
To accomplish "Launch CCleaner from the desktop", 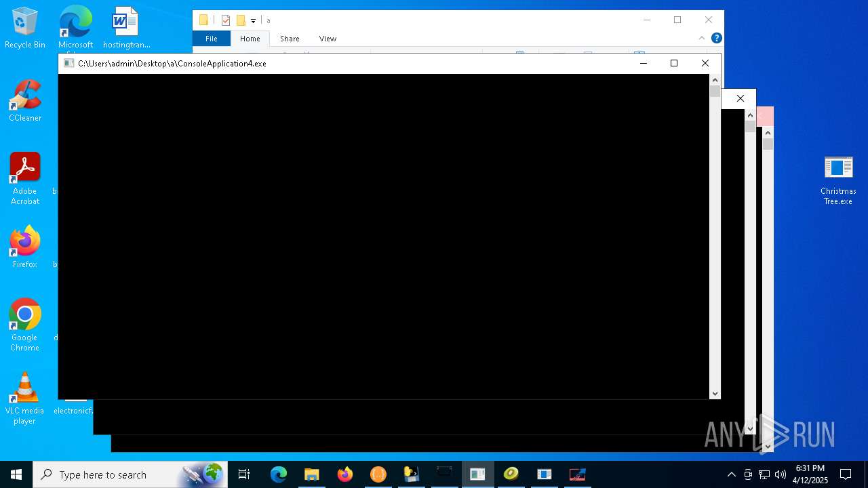I will tap(25, 102).
